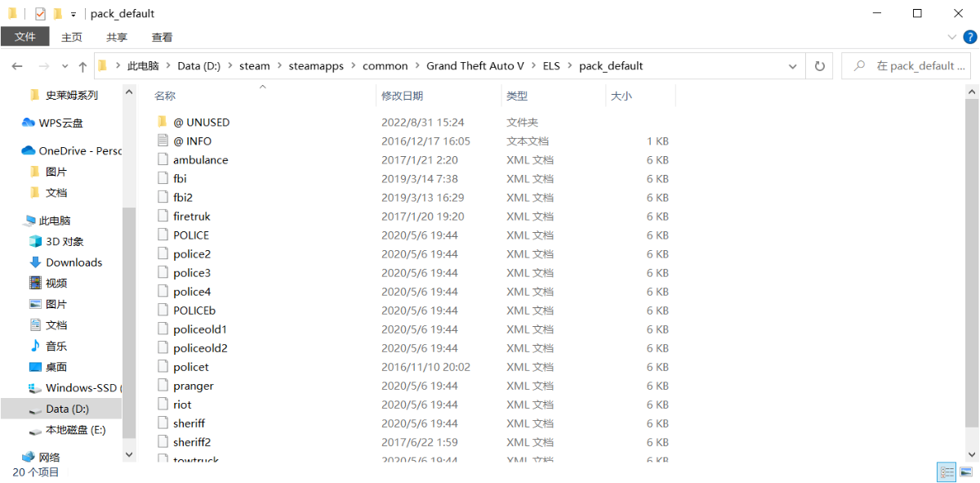Open the 文件 menu tab

click(25, 37)
